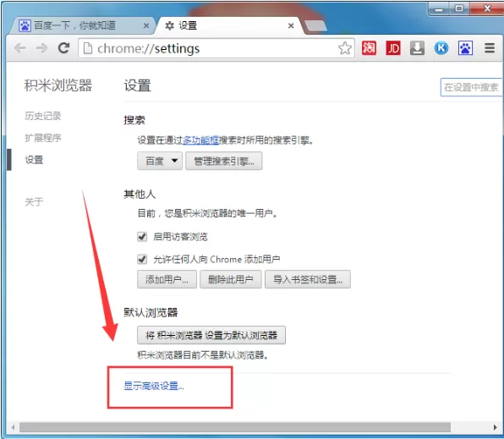Click the 默认浏览器 section heading
Viewport: 504px width, 439px height.
pyautogui.click(x=151, y=312)
